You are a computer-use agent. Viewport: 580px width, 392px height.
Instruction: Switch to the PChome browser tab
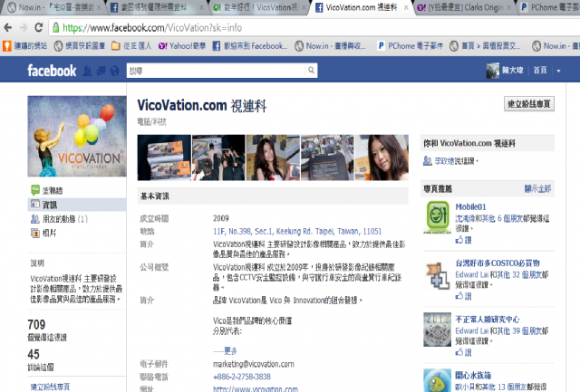550,7
